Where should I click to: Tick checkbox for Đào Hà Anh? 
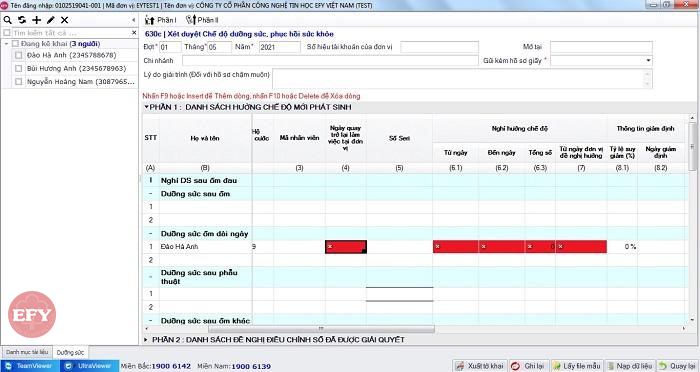point(18,55)
